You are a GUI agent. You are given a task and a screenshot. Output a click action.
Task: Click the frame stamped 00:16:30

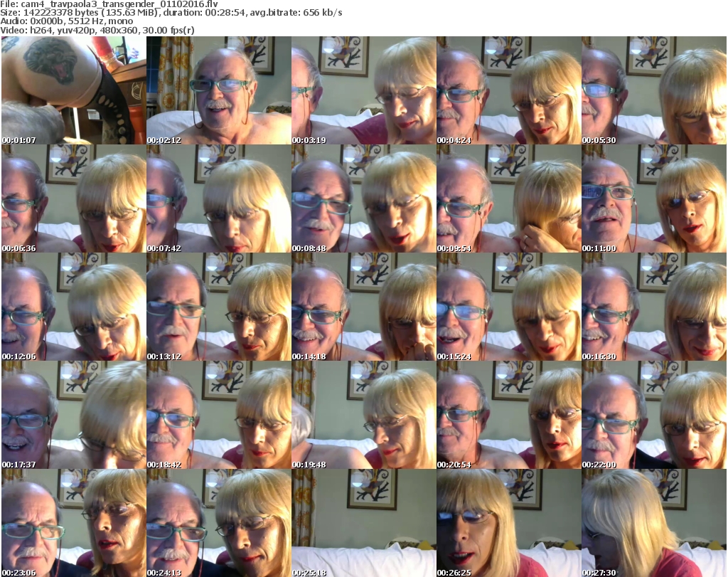pyautogui.click(x=654, y=307)
